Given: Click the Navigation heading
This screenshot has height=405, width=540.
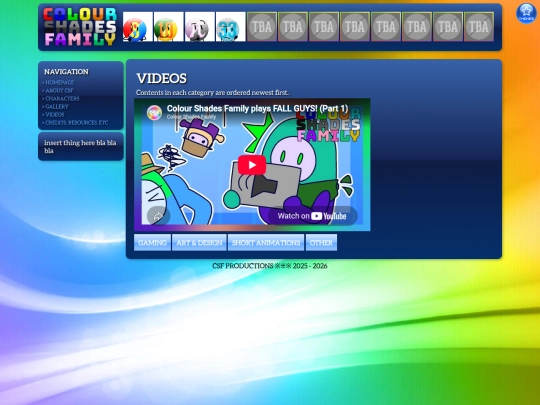Looking at the screenshot, I should (x=66, y=72).
